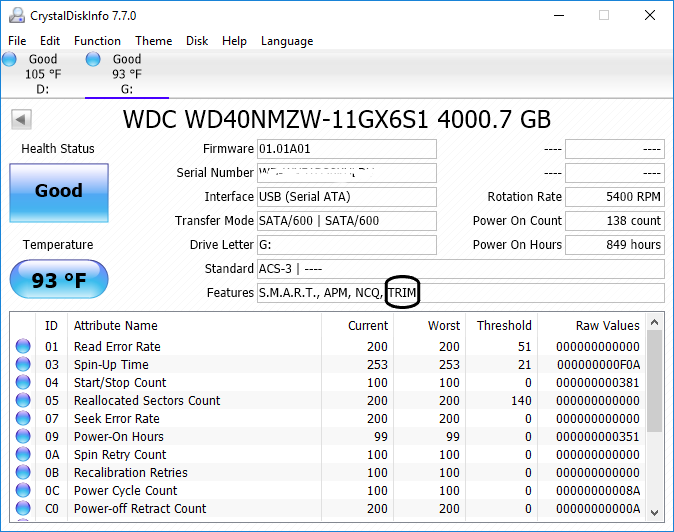The height and width of the screenshot is (532, 674).
Task: Click status orb for Power Cycle Count
Action: 23,490
